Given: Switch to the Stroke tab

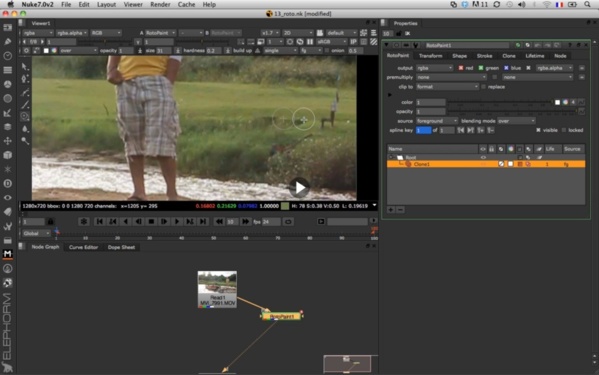Looking at the screenshot, I should (x=484, y=56).
